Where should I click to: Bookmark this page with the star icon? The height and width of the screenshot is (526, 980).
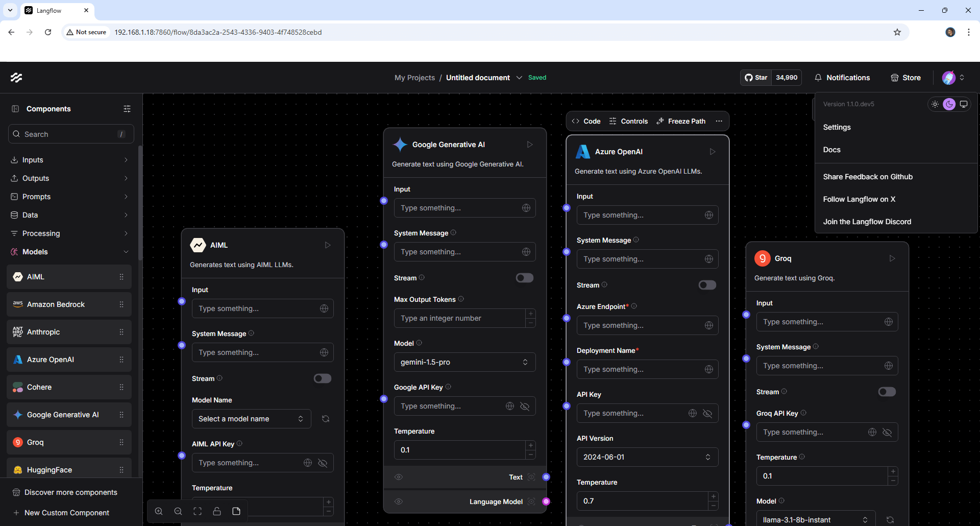(897, 32)
